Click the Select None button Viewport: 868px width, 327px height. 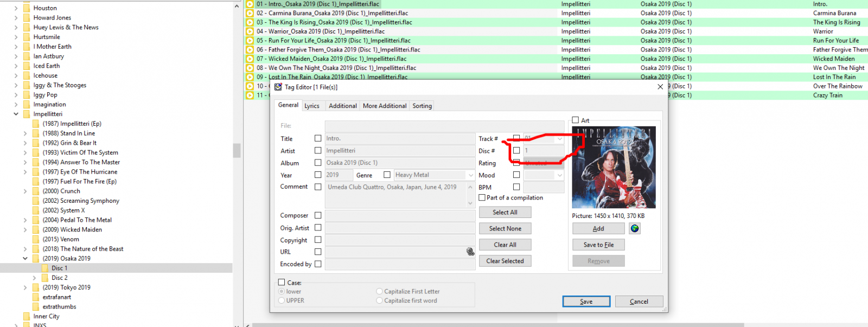pyautogui.click(x=505, y=229)
